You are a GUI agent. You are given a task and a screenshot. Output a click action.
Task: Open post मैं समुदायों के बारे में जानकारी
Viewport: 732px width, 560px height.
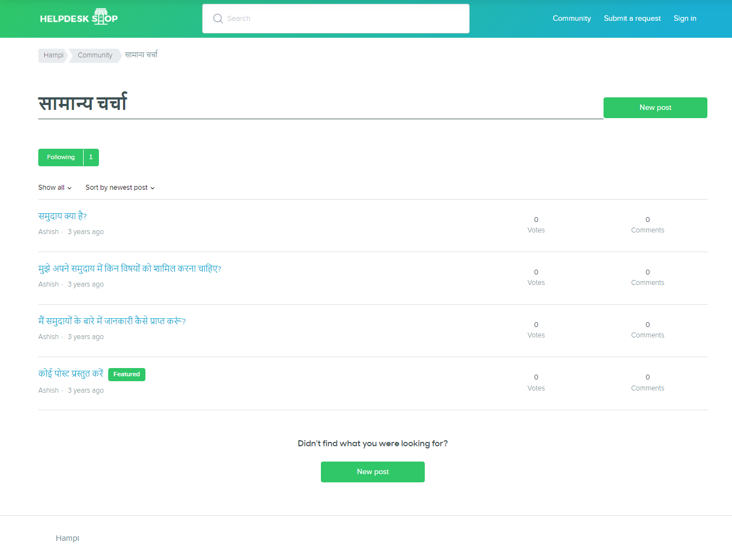coord(112,321)
